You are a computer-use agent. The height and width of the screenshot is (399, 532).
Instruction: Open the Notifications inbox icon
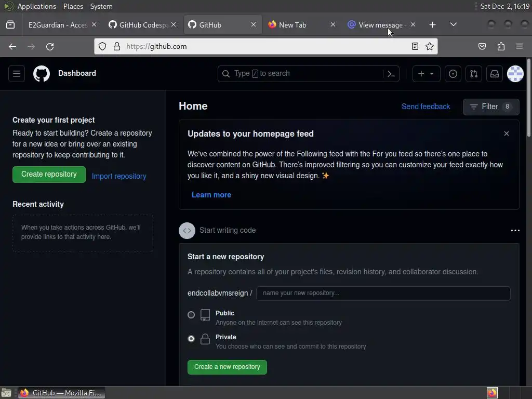pyautogui.click(x=495, y=74)
